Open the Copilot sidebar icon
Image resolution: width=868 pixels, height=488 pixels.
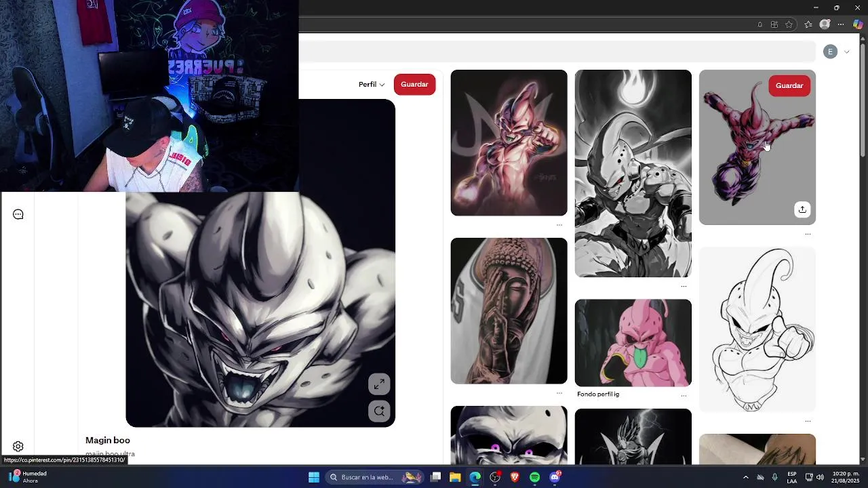(x=858, y=24)
